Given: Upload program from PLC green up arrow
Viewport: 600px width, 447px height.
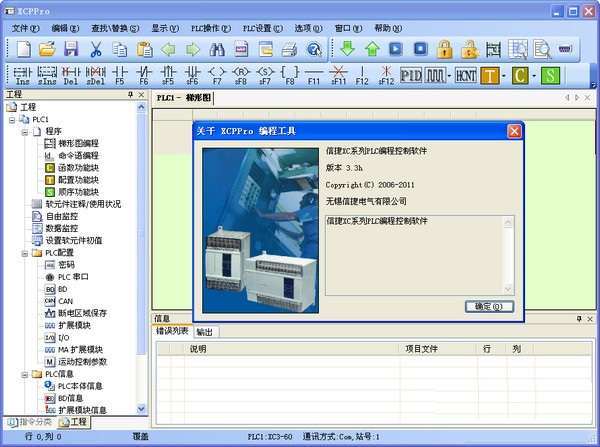Looking at the screenshot, I should click(372, 49).
